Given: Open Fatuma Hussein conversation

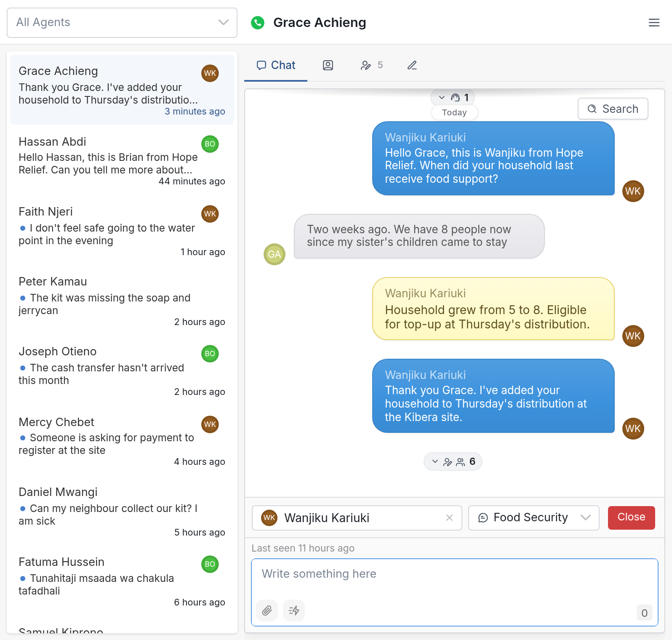Looking at the screenshot, I should [122, 581].
